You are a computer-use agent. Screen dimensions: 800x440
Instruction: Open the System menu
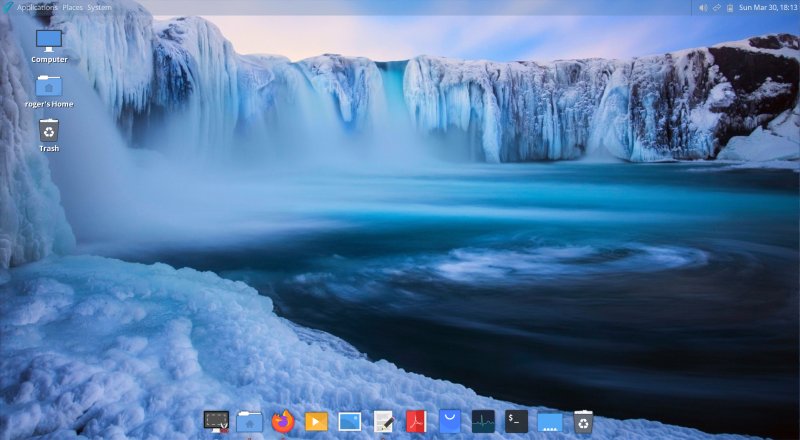pyautogui.click(x=99, y=7)
